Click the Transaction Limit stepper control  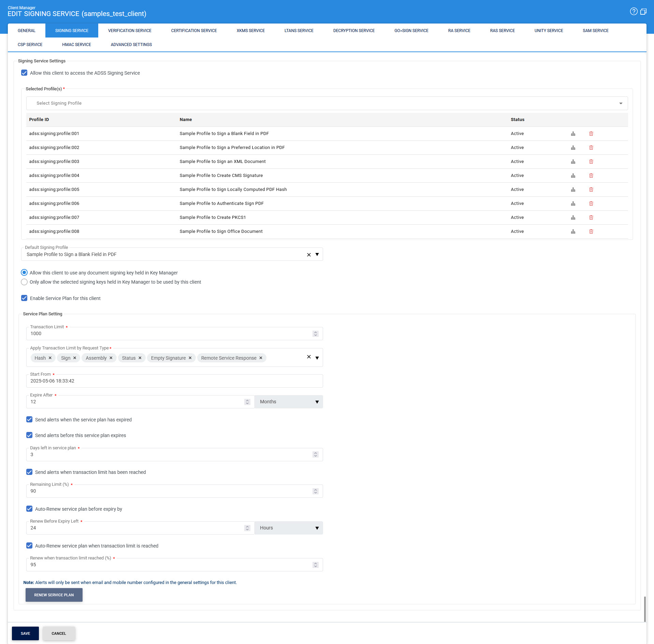point(315,334)
